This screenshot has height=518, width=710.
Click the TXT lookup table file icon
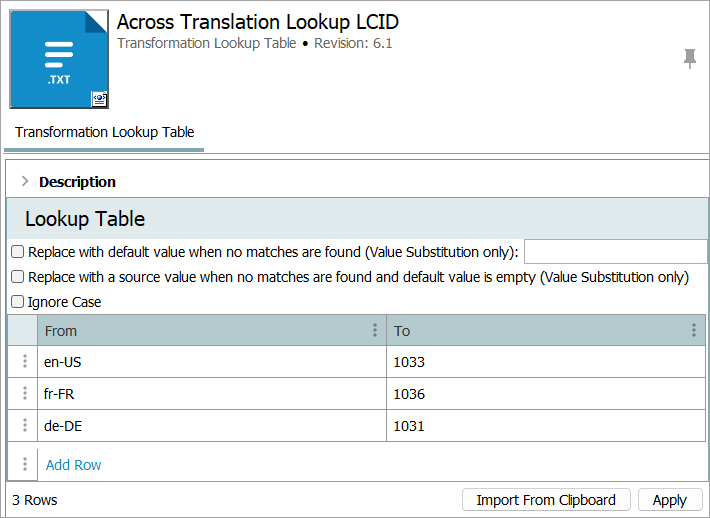[59, 59]
